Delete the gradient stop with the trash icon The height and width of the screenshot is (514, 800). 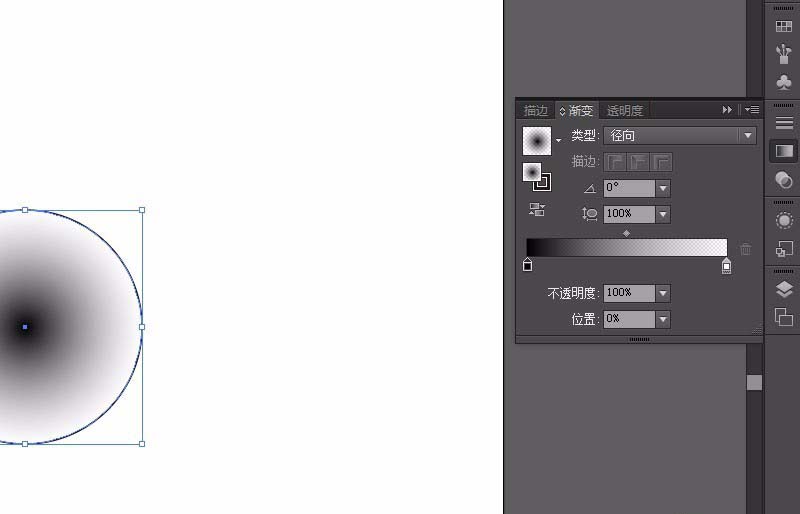pos(745,249)
